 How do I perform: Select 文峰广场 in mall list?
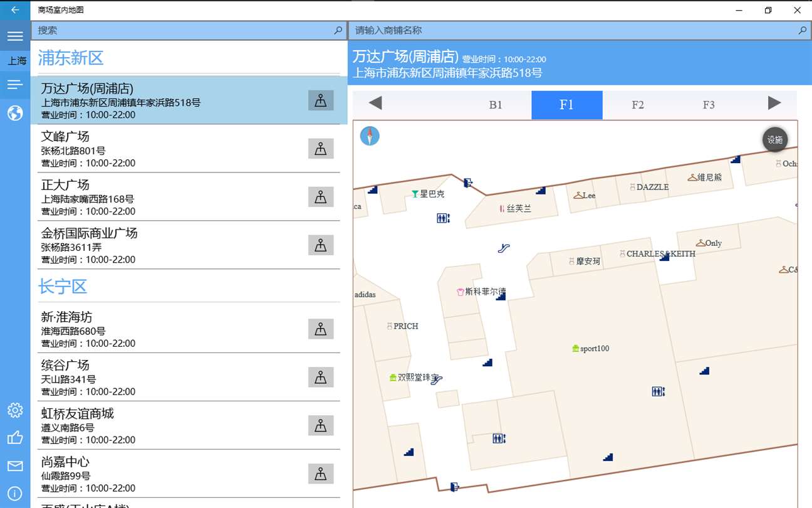click(189, 149)
